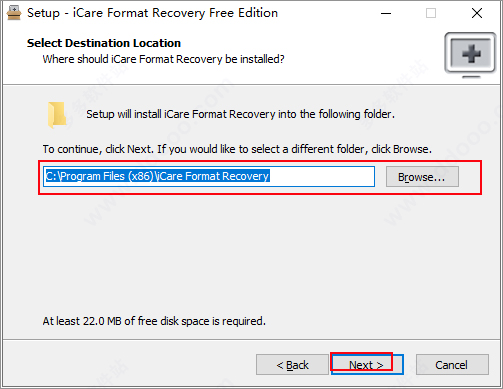The height and width of the screenshot is (389, 503).
Task: Click the 'To continue, click Next' instruction line
Action: point(237,149)
